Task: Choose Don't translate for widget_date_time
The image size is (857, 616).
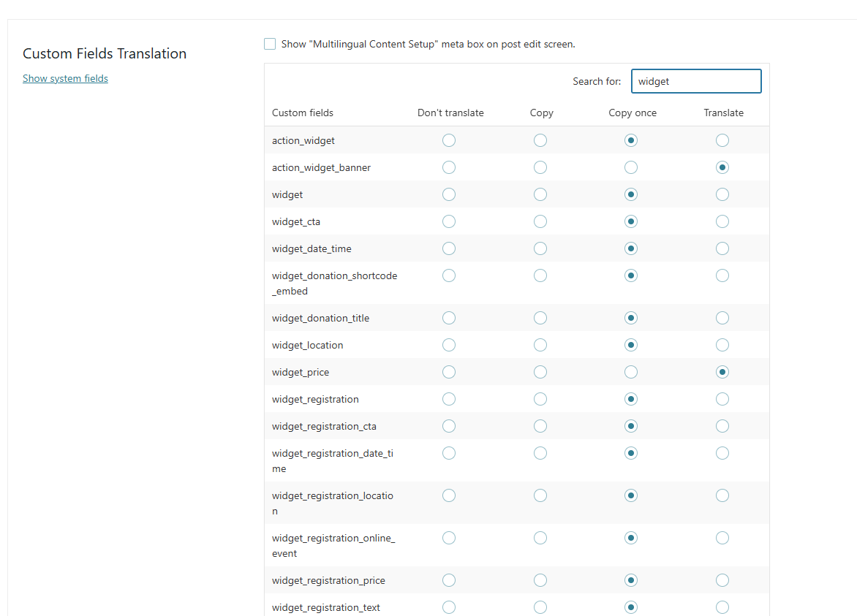Action: click(x=449, y=248)
